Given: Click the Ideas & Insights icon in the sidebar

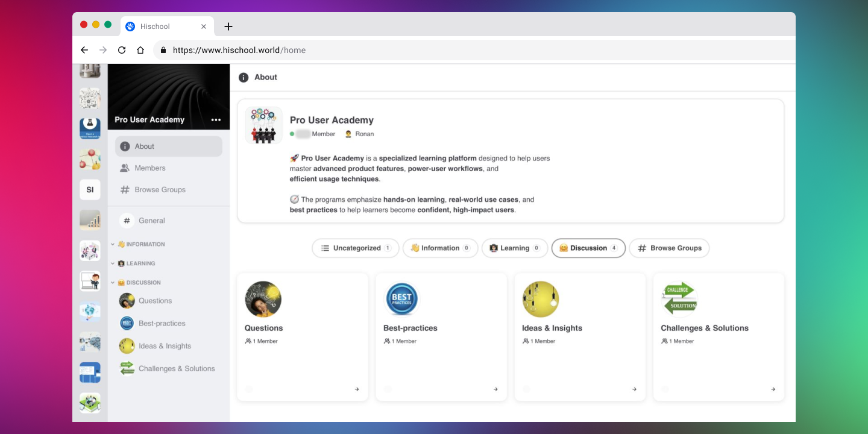Looking at the screenshot, I should pyautogui.click(x=127, y=346).
